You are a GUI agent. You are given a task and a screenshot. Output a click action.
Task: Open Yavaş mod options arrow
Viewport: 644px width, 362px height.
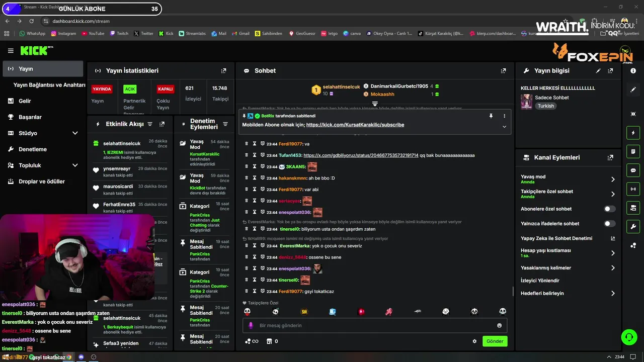tap(613, 179)
